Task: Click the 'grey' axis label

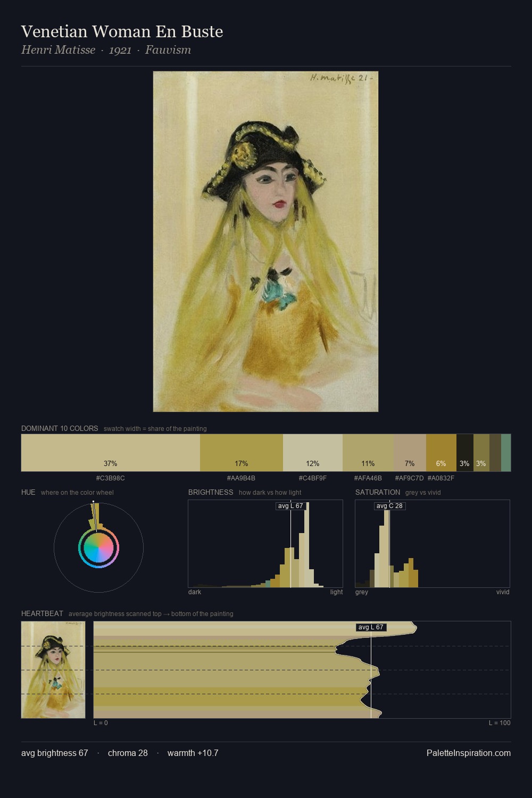Action: pos(362,592)
